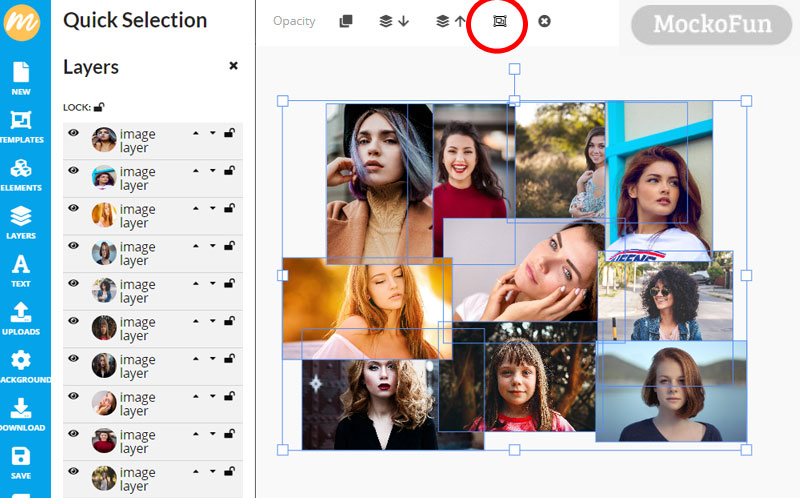Screen dimensions: 800x498
Task: Move the sixth image layer down with arrow
Action: 212,321
